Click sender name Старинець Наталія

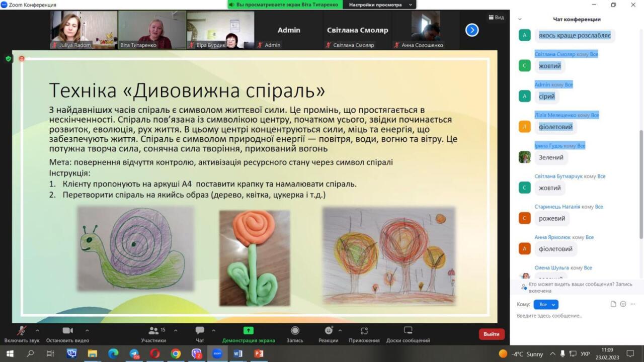(557, 207)
